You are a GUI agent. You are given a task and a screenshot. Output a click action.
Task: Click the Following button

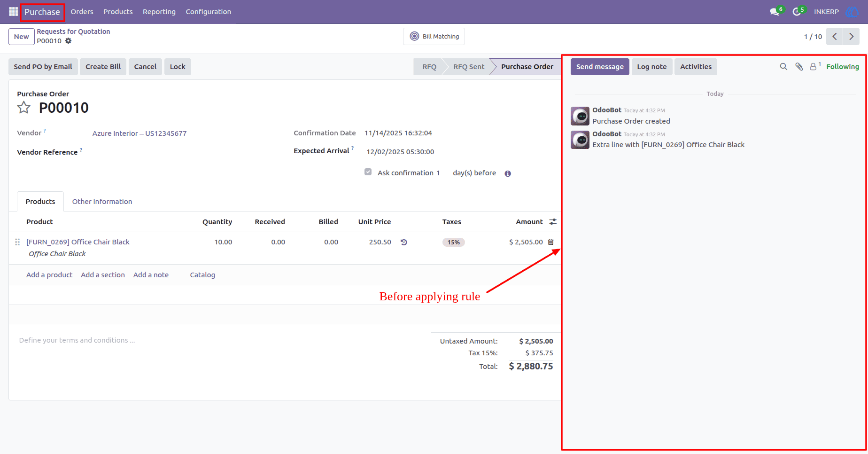point(843,67)
